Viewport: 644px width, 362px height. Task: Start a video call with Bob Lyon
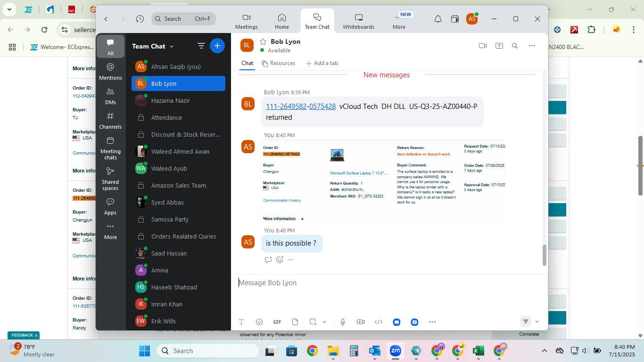tap(482, 46)
